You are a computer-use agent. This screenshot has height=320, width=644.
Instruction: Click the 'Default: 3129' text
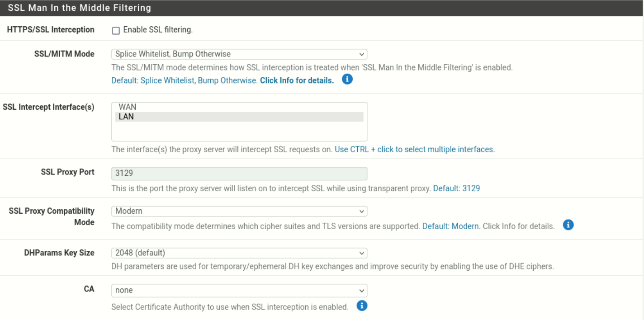click(456, 188)
